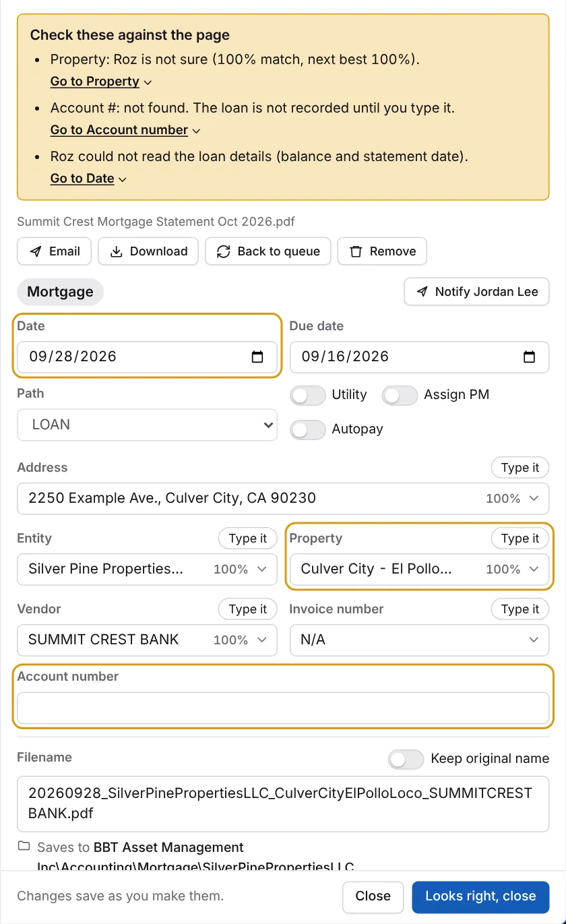The height and width of the screenshot is (924, 566).
Task: Open the Vendor dropdown SUMMIT CREST BANK
Action: 147,640
